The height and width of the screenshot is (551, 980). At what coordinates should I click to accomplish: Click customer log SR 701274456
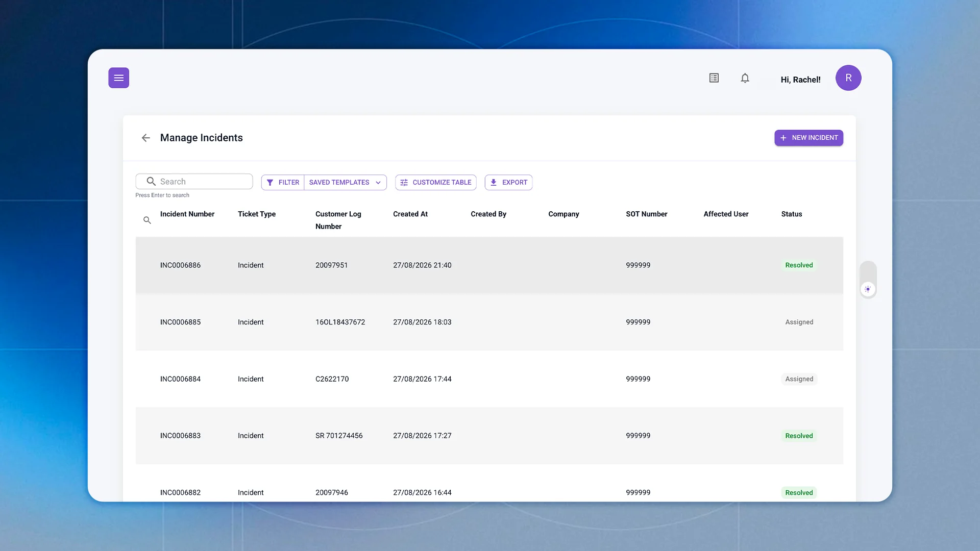point(339,436)
